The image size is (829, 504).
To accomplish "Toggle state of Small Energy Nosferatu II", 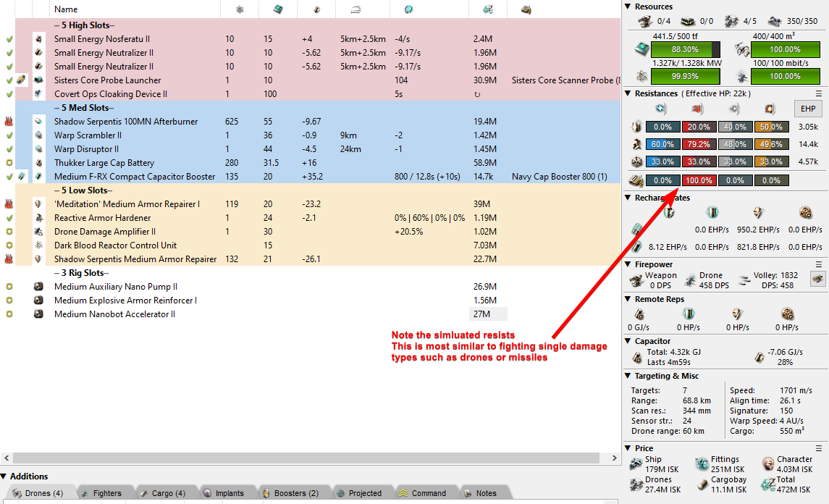I will [x=9, y=39].
